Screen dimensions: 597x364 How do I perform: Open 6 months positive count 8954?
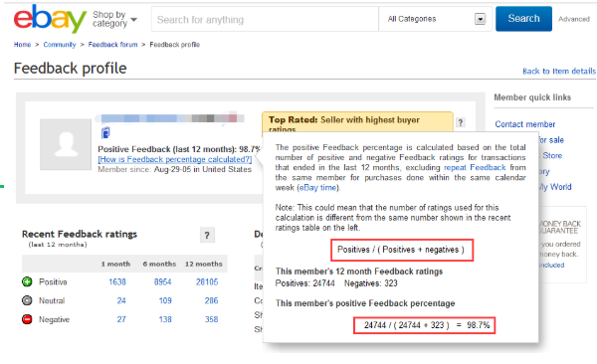(x=162, y=281)
